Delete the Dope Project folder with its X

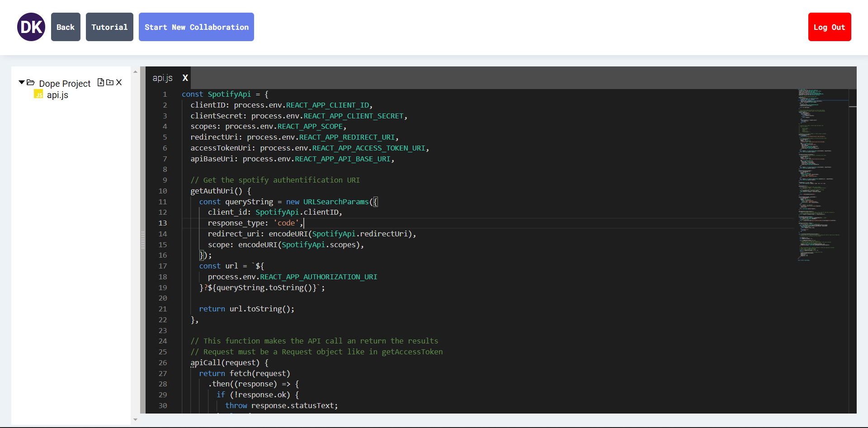pos(119,82)
